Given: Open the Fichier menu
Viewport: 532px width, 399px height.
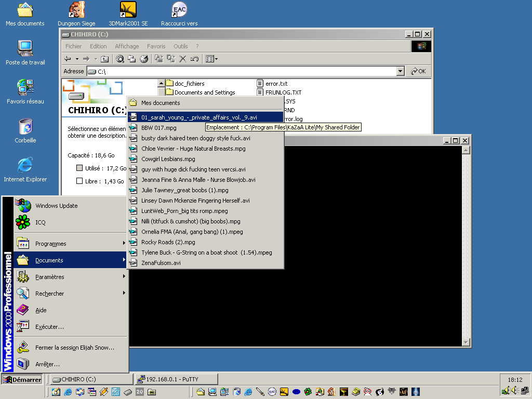Looking at the screenshot, I should tap(73, 46).
